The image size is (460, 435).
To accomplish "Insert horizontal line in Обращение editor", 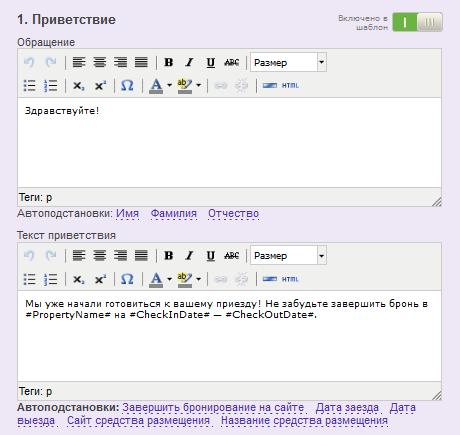I will click(270, 86).
